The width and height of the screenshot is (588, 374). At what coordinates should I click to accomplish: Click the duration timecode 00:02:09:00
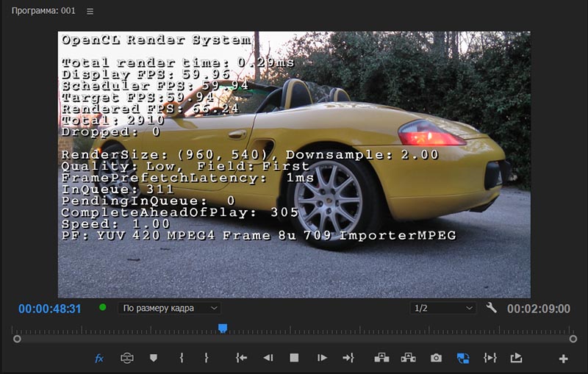(539, 309)
